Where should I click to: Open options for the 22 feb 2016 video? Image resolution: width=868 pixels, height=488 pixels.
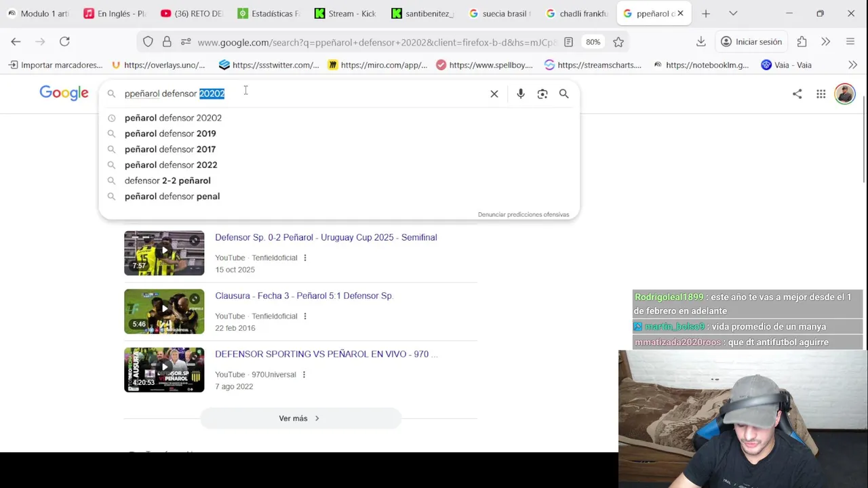click(305, 316)
